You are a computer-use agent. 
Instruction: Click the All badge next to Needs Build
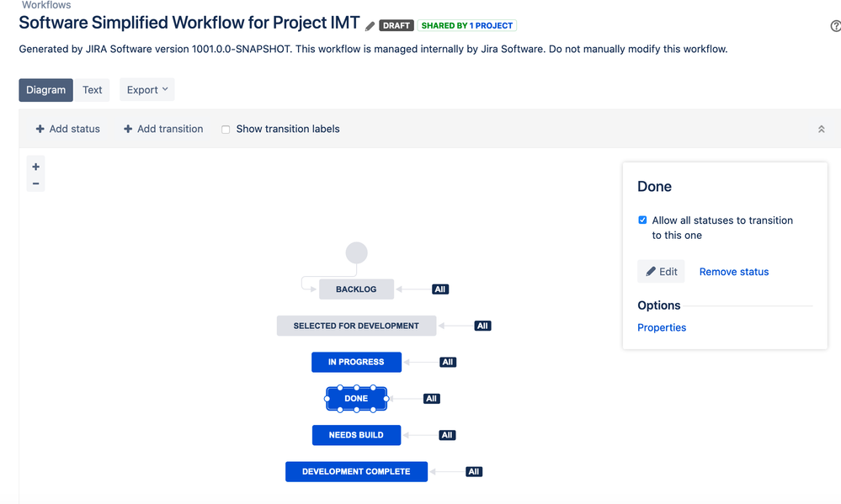(x=447, y=435)
